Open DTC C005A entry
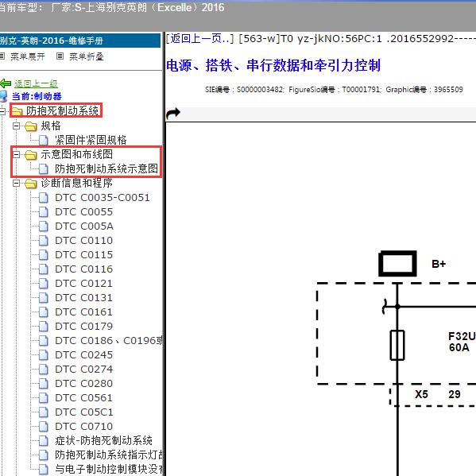476x476 pixels. pos(84,226)
